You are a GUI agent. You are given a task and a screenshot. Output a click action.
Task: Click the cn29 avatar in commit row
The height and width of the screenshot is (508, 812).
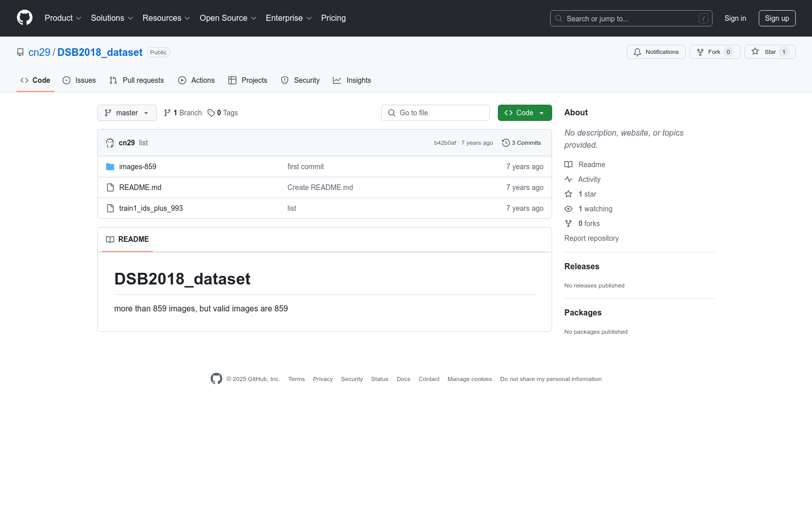[x=110, y=143]
